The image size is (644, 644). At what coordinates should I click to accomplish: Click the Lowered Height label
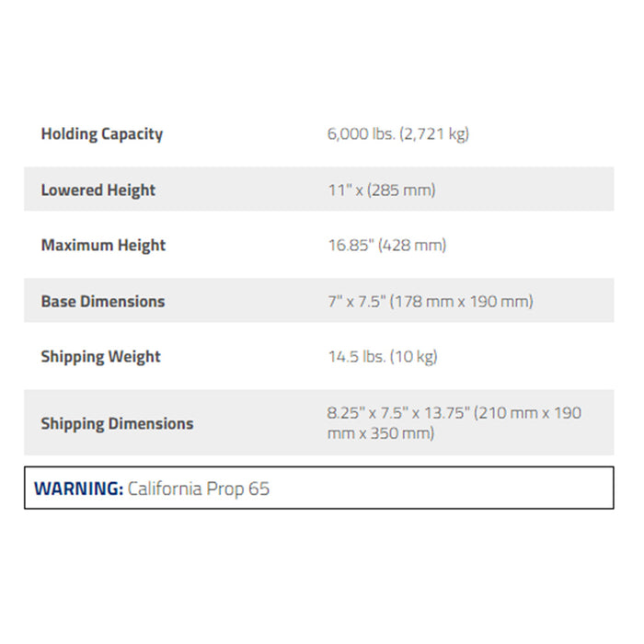[x=98, y=190]
